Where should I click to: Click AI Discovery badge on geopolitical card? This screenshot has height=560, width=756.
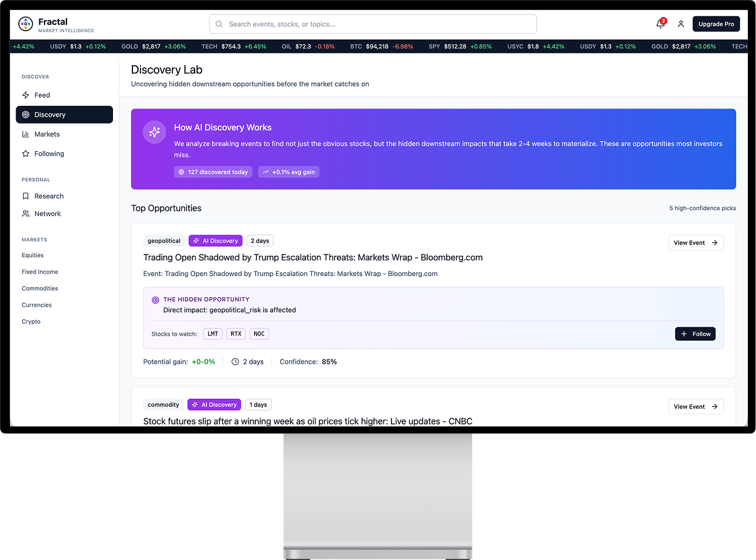215,241
